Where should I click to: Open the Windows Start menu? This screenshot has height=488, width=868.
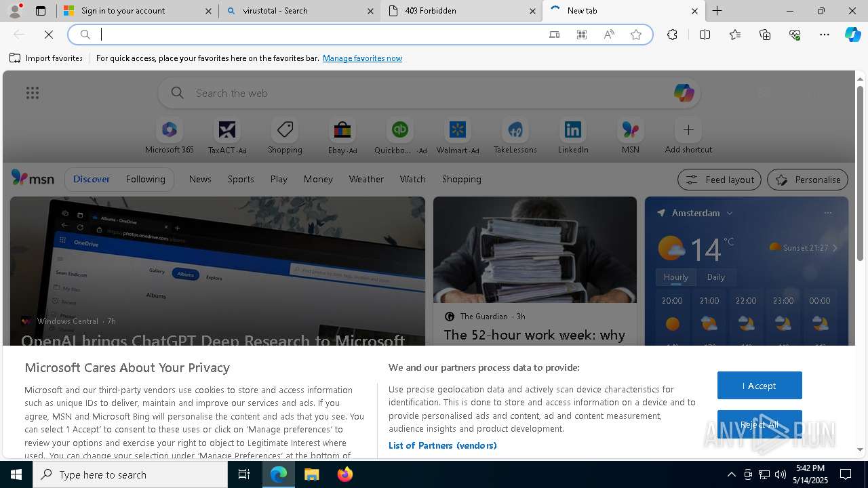16,474
